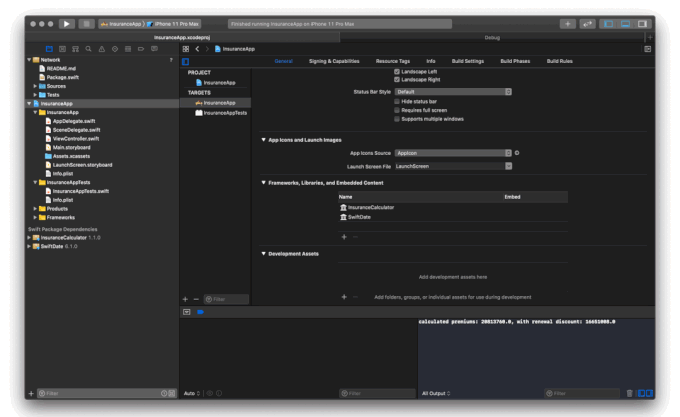Switch to the Build Rules tab

pos(559,61)
